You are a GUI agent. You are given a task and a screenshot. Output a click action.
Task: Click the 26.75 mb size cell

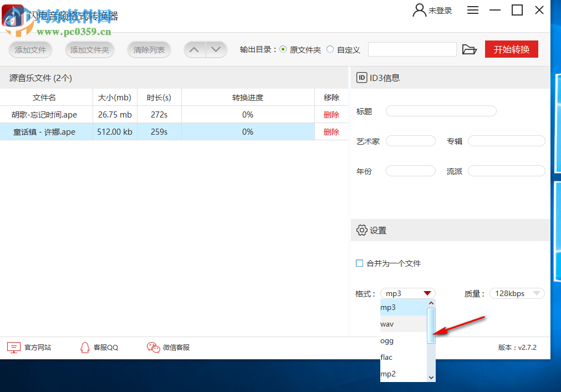tap(115, 115)
